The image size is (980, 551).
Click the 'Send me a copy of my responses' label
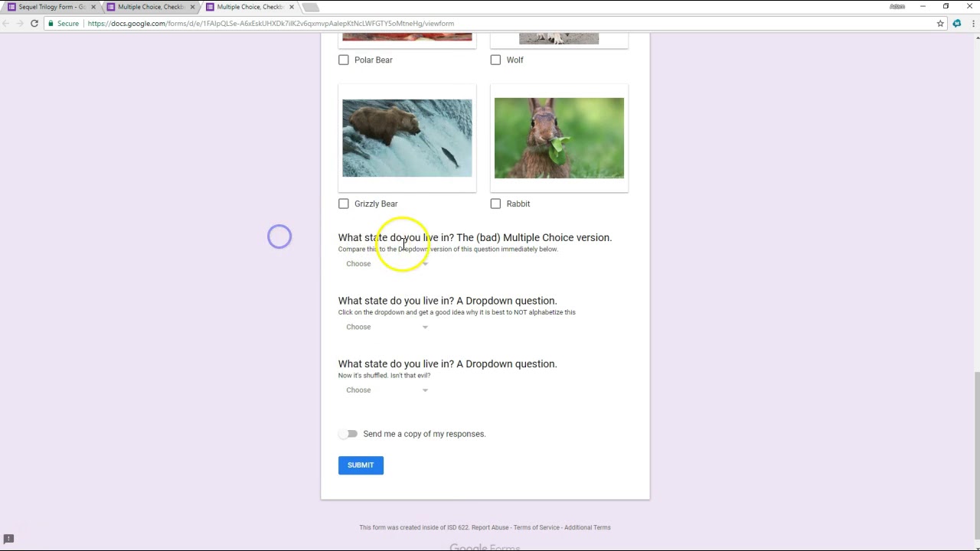click(x=424, y=434)
